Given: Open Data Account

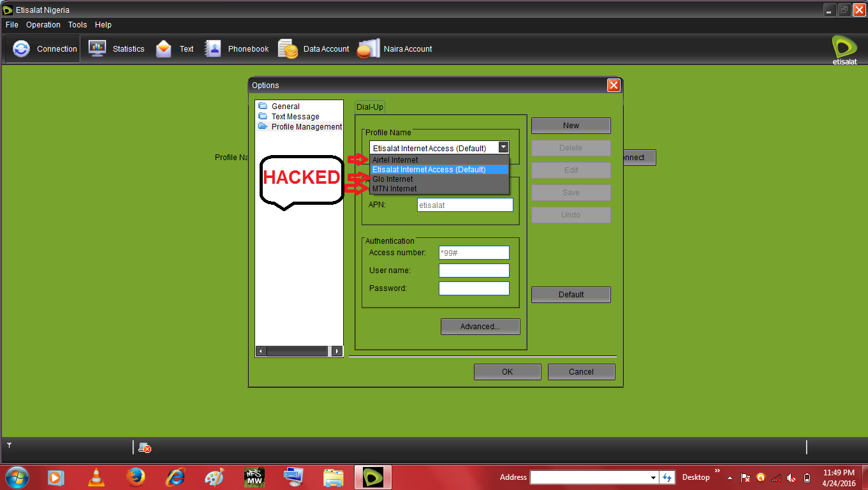Looking at the screenshot, I should pyautogui.click(x=314, y=49).
